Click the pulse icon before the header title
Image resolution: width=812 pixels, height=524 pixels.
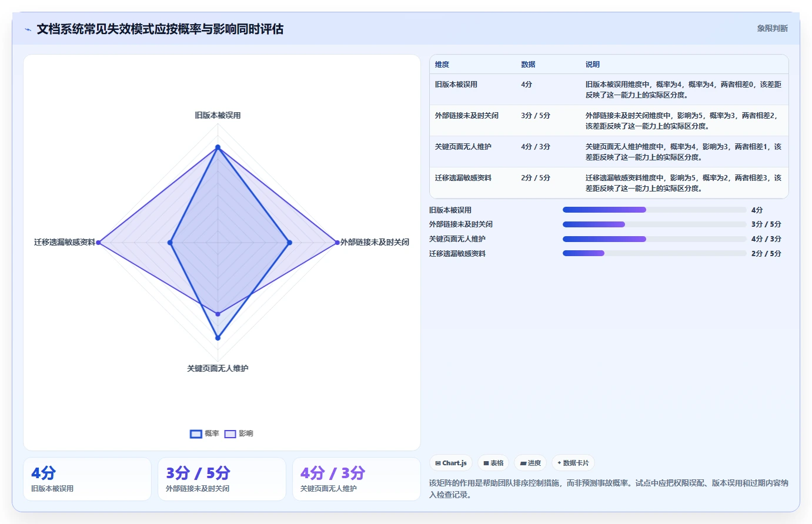[x=28, y=29]
